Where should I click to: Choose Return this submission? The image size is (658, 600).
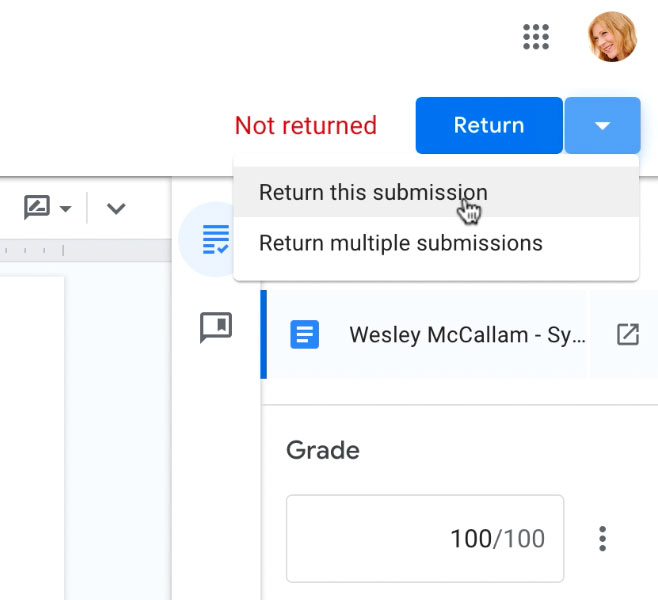436,192
